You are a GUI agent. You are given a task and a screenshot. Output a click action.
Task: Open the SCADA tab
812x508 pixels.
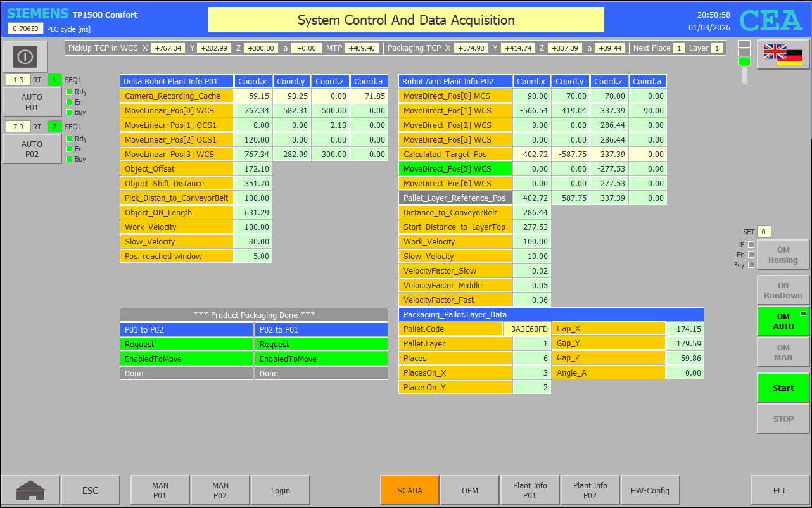coord(410,490)
